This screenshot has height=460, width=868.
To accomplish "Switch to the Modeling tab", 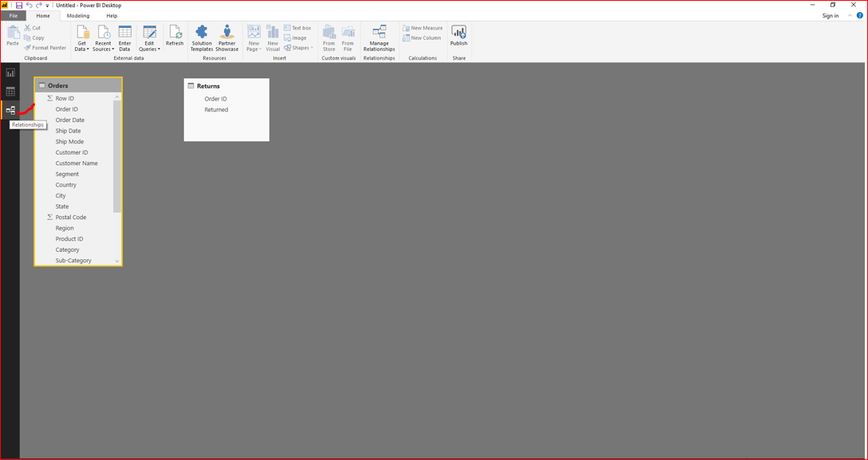I will 78,16.
